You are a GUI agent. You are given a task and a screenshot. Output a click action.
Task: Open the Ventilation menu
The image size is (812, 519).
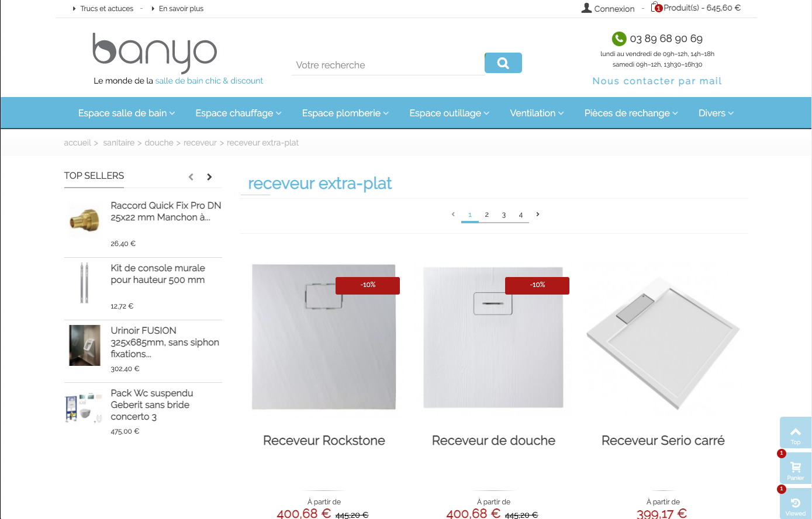click(537, 113)
